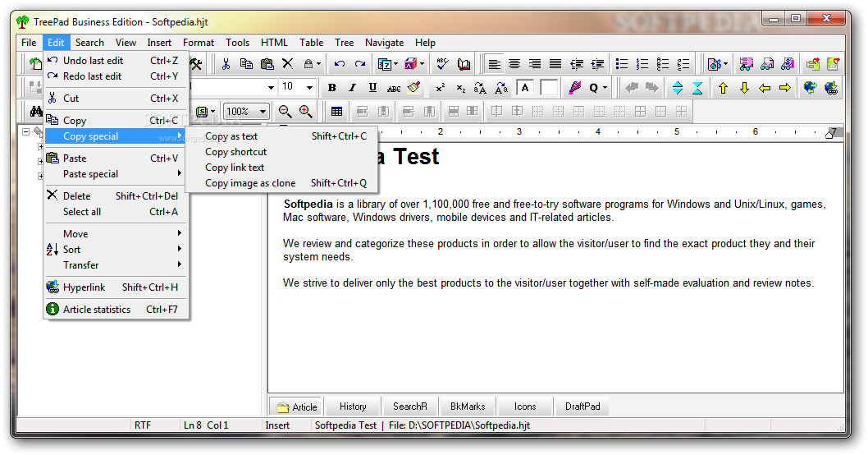The image size is (868, 455).
Task: Switch to the DraftPad tab
Action: tap(582, 407)
